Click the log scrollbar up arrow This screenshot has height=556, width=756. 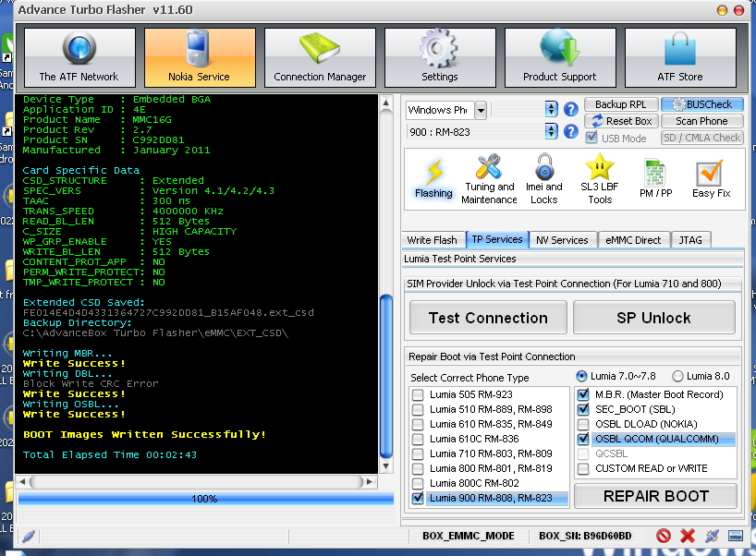point(385,103)
